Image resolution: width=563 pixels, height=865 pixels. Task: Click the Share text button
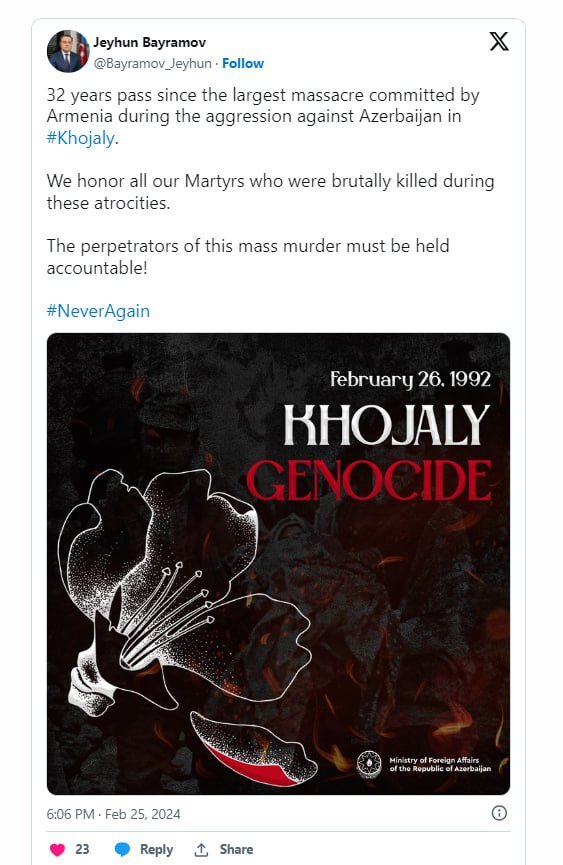pos(236,850)
